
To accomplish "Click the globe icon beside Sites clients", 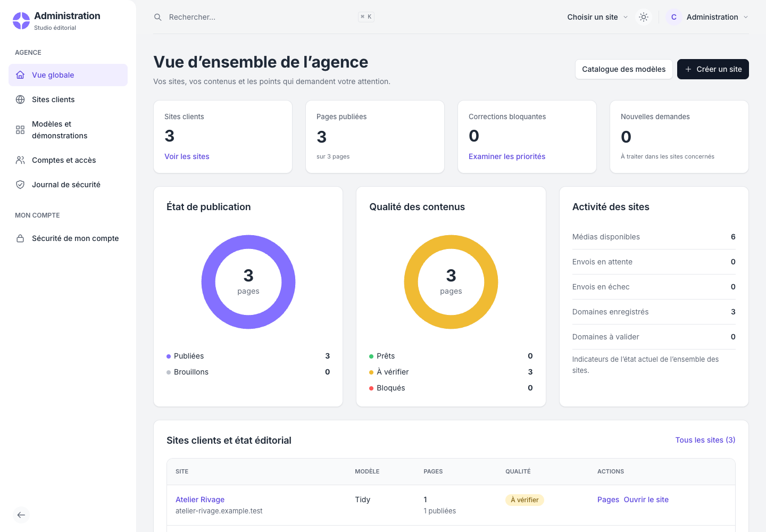I will point(20,99).
